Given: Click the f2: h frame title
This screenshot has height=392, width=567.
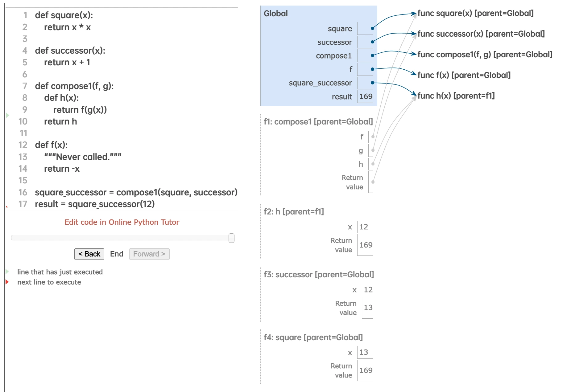Looking at the screenshot, I should (x=294, y=212).
